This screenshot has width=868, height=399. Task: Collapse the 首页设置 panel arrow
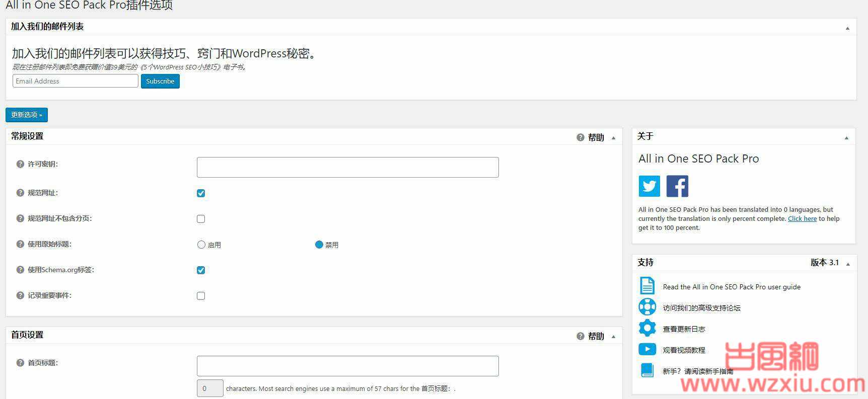(x=613, y=337)
